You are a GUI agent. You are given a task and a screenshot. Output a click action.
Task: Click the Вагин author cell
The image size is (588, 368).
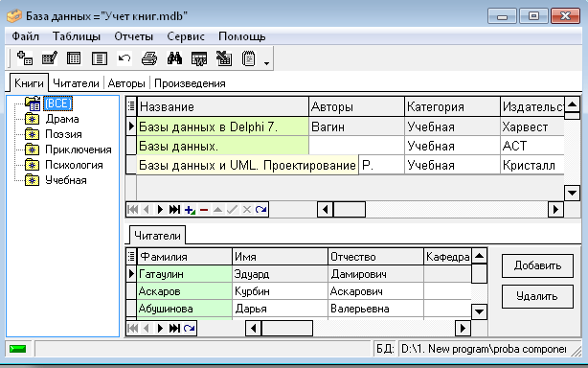(356, 126)
